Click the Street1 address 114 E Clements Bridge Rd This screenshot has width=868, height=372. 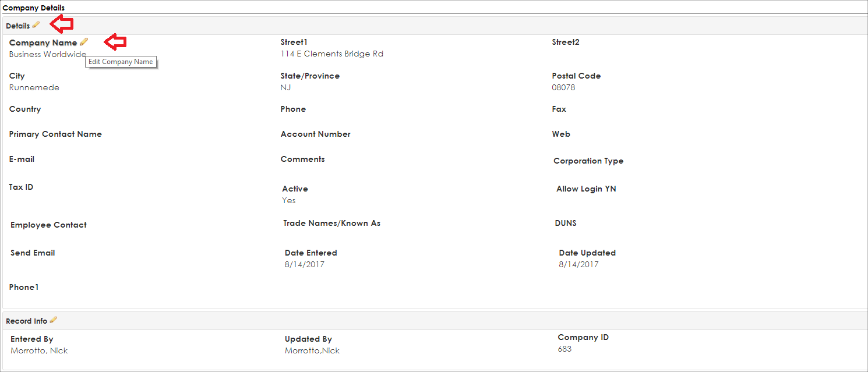(332, 54)
